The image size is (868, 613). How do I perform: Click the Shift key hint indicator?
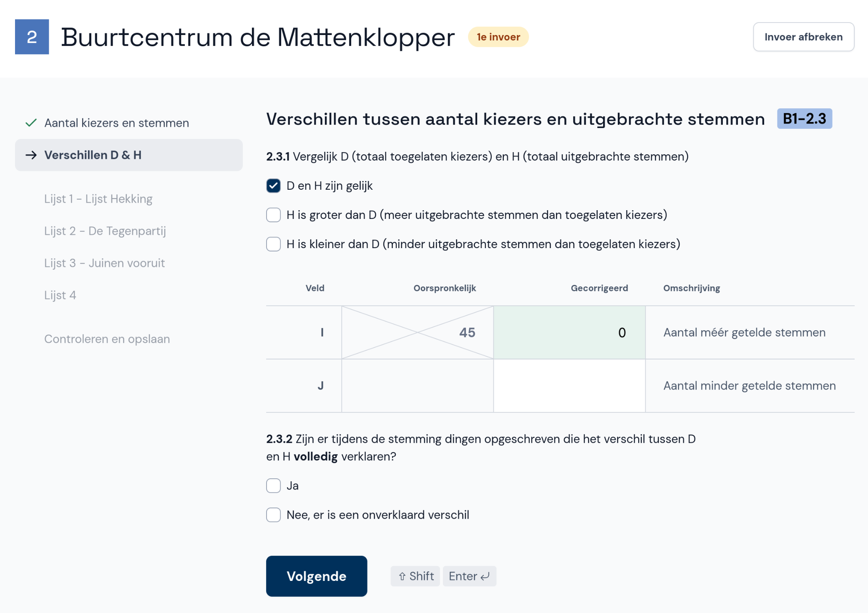coord(415,576)
